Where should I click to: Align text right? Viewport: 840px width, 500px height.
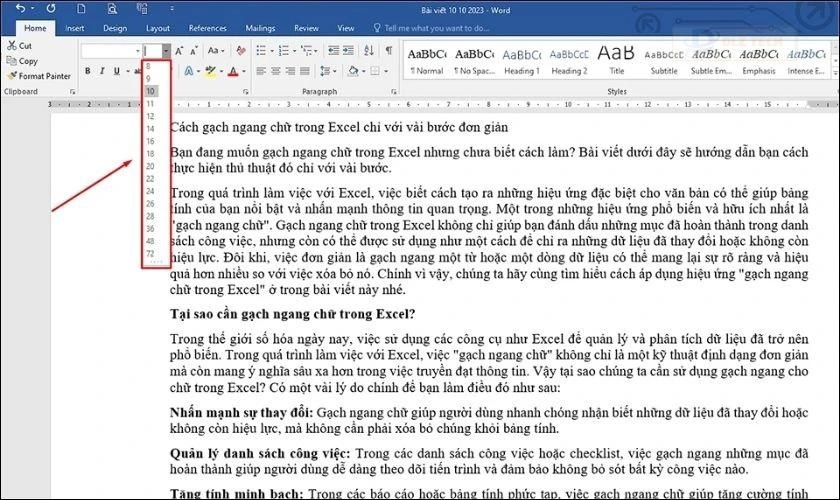tap(290, 71)
